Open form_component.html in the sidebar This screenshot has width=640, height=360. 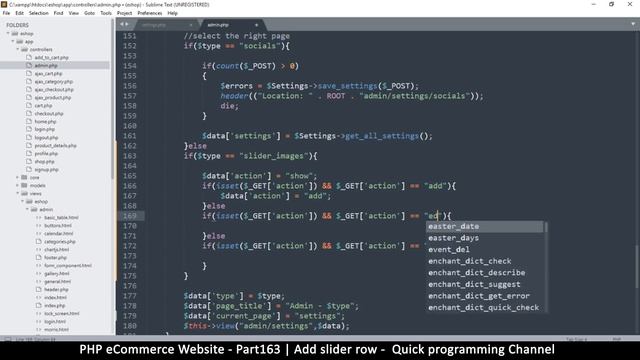pyautogui.click(x=68, y=266)
